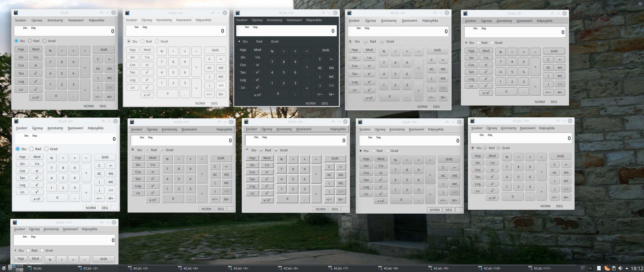Select Rad angle mode in the first KCalc
This screenshot has width=644, height=272.
(34, 41)
